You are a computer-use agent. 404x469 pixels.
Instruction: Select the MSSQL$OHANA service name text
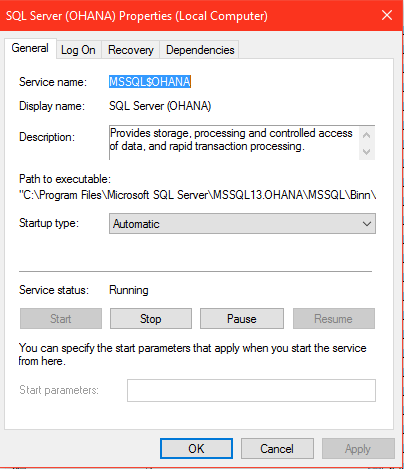(150, 82)
